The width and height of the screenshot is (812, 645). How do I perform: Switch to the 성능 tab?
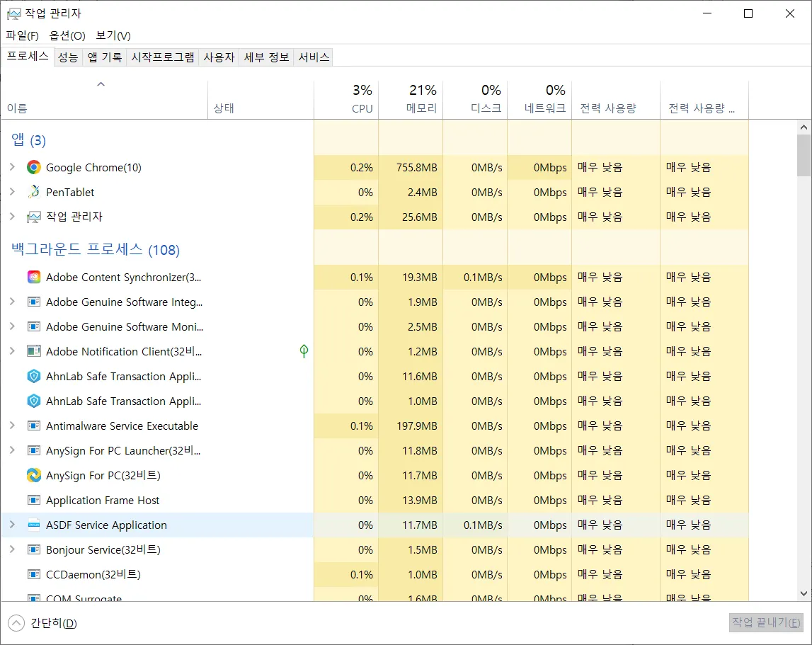click(x=68, y=57)
